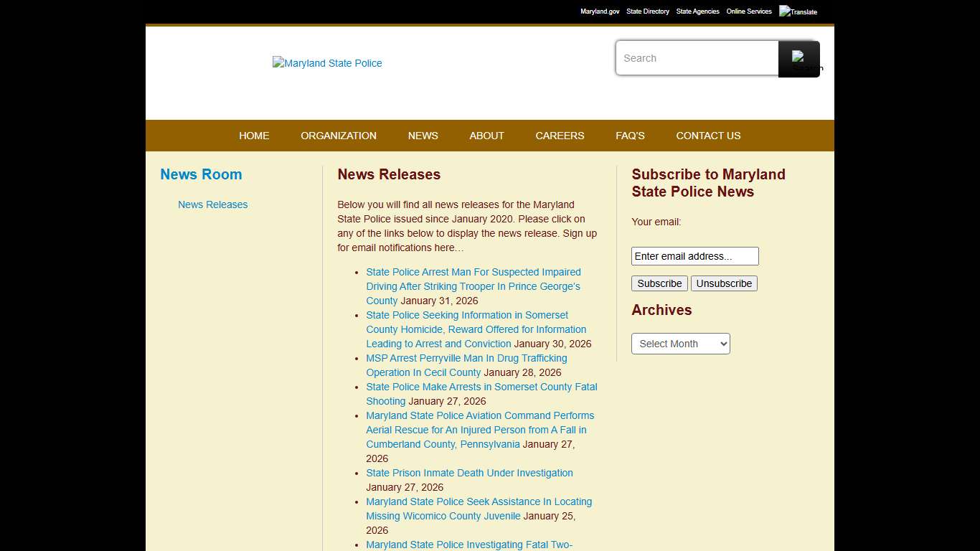Open the State Directory link

tap(647, 11)
